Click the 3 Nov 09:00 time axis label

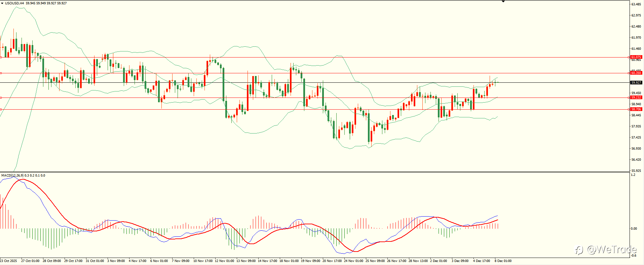coord(116,261)
